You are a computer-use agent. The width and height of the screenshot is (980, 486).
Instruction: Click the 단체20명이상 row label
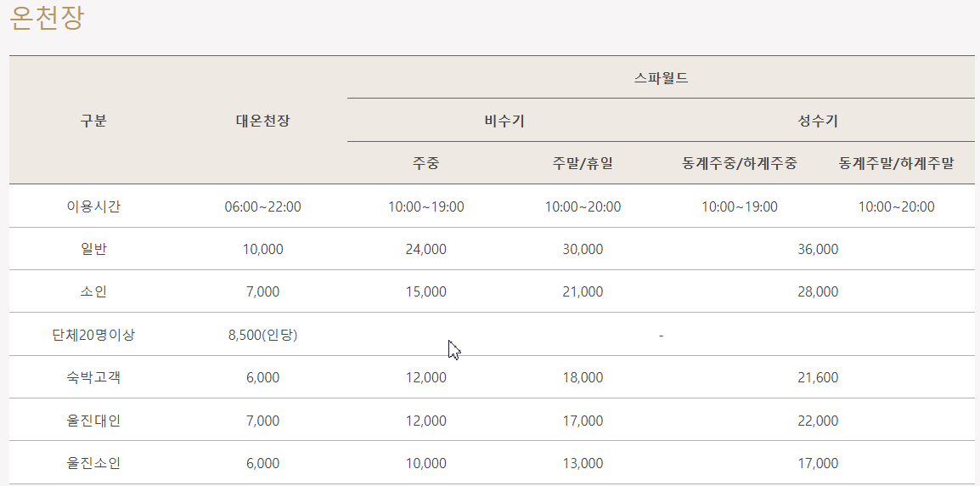93,335
